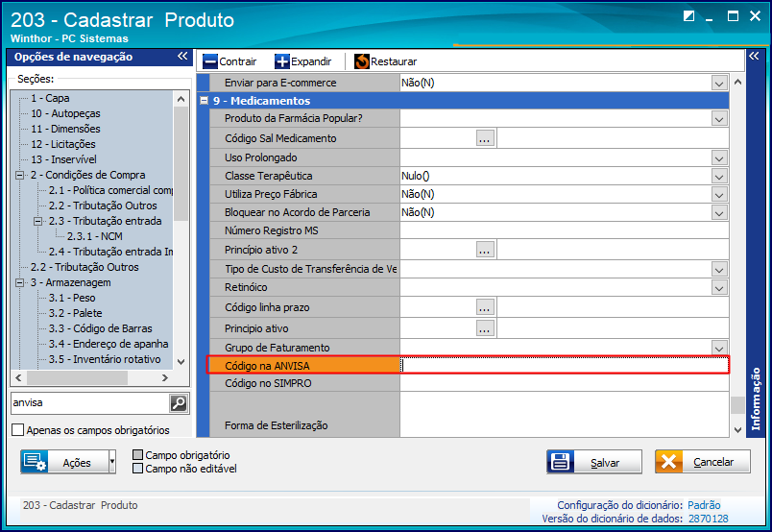
Task: Collapse 3 - Armazenagem tree node
Action: click(20, 282)
